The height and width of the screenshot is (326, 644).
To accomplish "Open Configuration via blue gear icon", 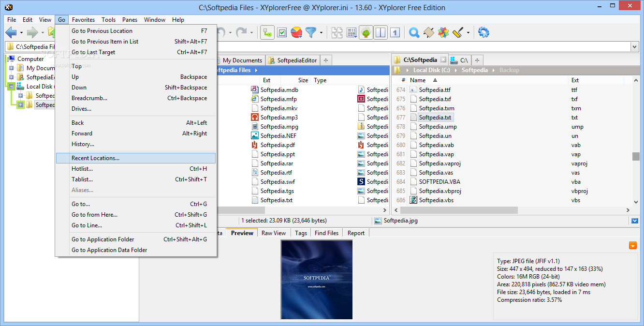I will pos(483,32).
